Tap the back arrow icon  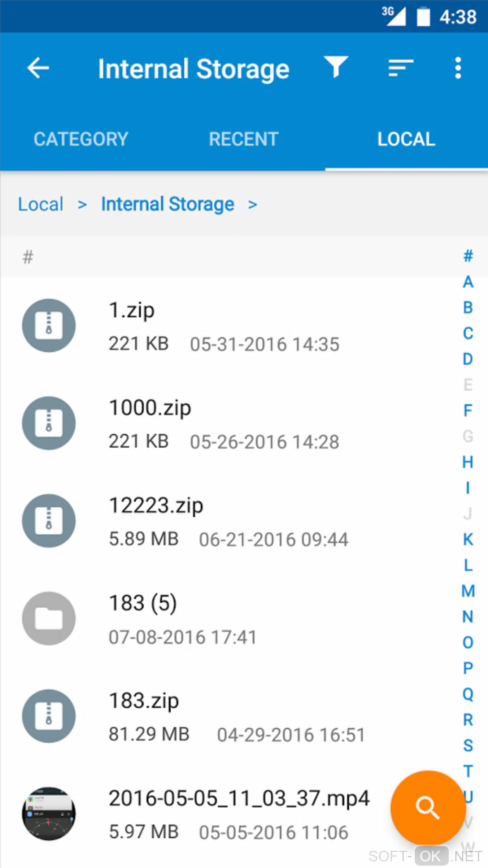(38, 68)
